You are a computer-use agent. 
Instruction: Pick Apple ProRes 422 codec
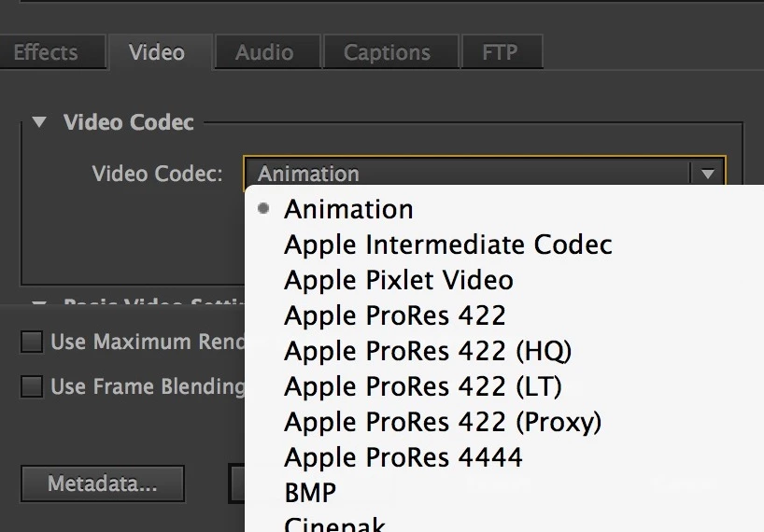click(x=395, y=316)
